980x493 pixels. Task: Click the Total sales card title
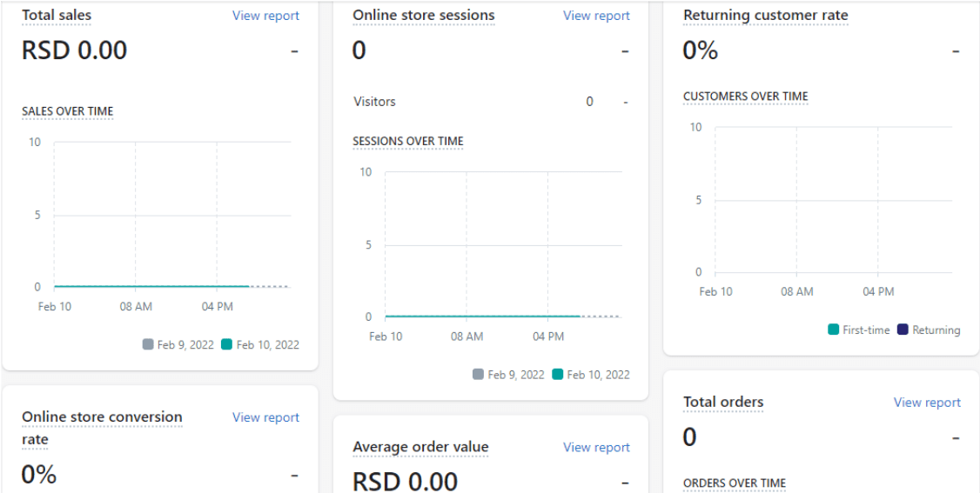pyautogui.click(x=57, y=16)
